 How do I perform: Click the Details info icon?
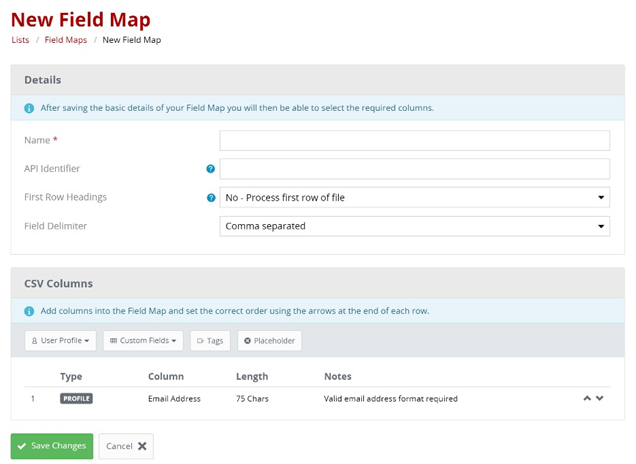click(29, 108)
